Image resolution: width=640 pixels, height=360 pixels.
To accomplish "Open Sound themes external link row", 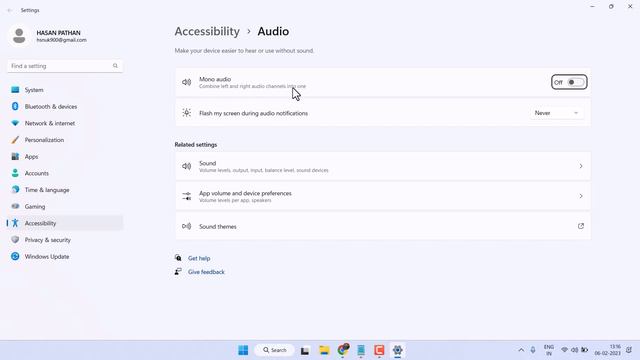I will 383,226.
